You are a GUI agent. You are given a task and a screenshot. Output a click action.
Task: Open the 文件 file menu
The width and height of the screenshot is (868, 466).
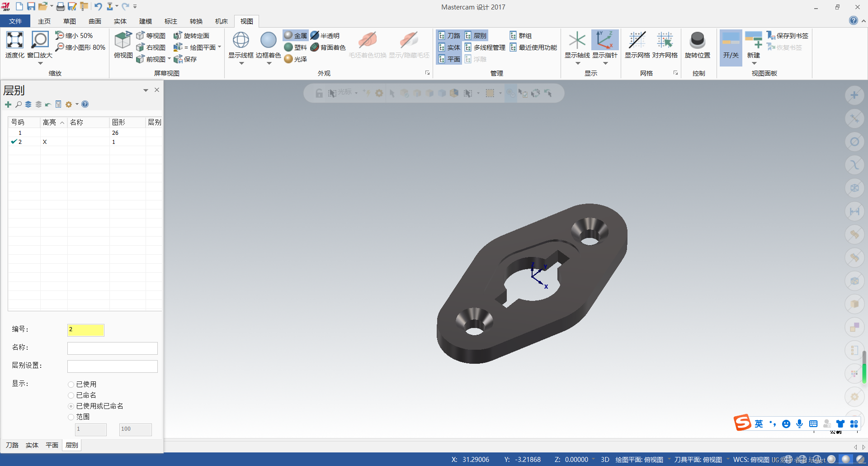(x=15, y=21)
